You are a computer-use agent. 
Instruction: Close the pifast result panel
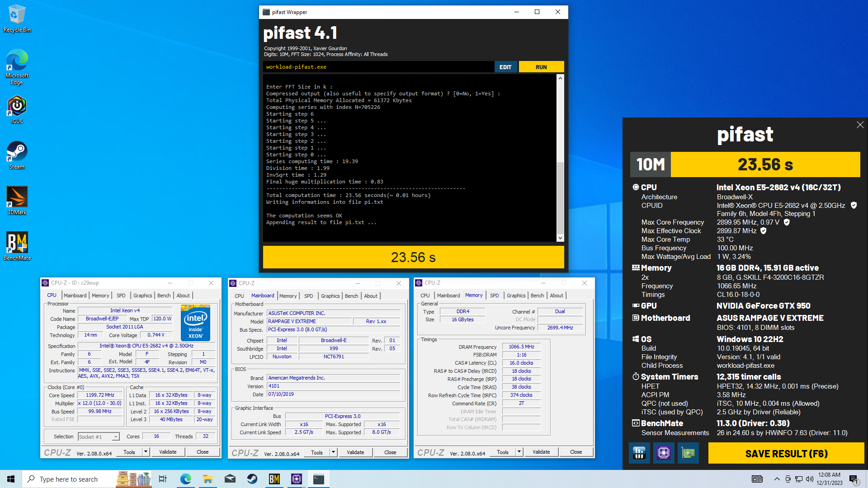[x=860, y=125]
